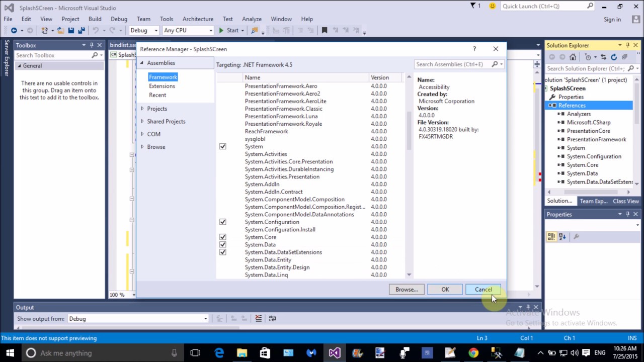Click the bookmark icon in the toolbar
The height and width of the screenshot is (362, 644).
click(325, 31)
